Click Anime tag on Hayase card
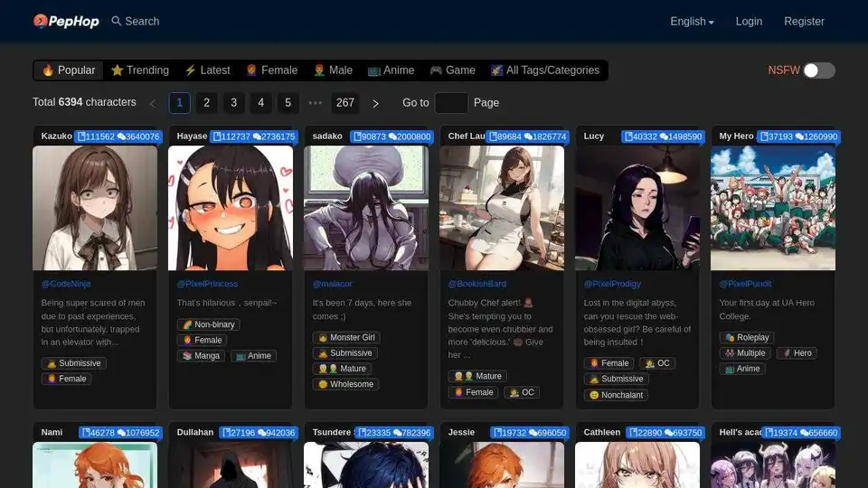 pyautogui.click(x=253, y=356)
